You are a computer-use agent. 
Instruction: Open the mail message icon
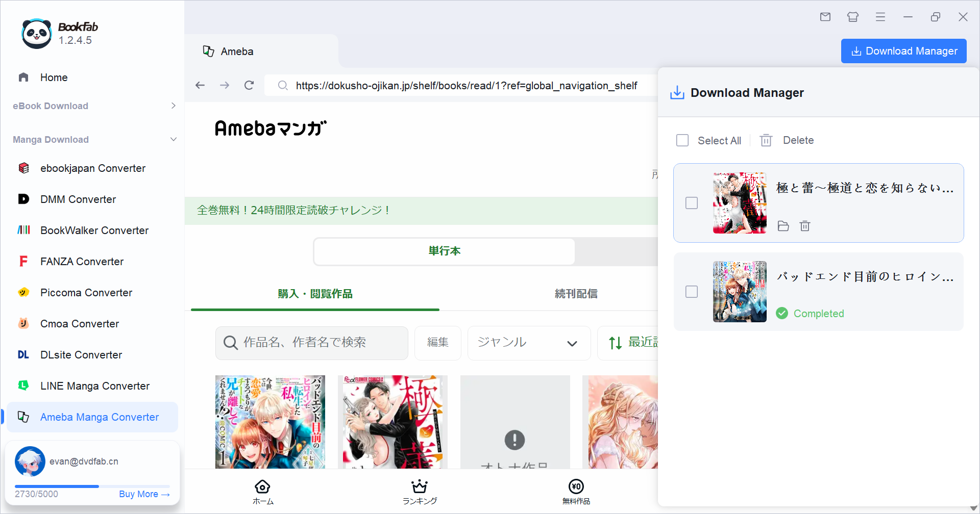[825, 17]
